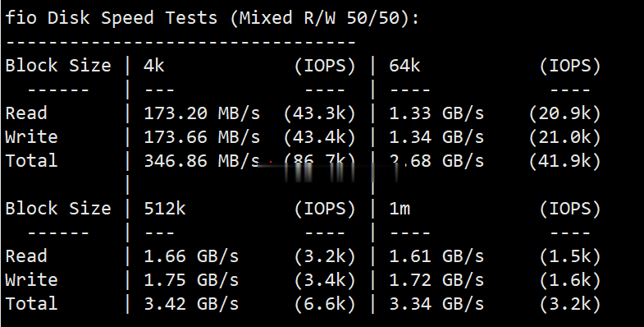Select the (6.6k) IOPS total value

325,304
